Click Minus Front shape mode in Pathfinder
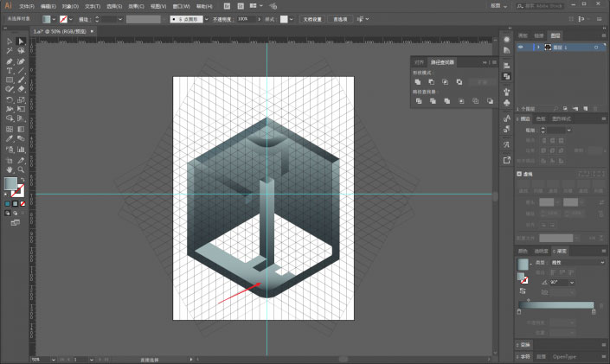 (x=432, y=81)
